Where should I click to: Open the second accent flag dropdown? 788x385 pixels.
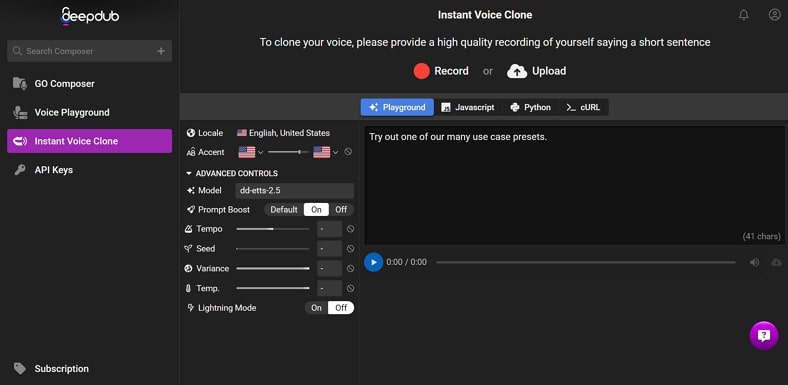(x=326, y=152)
